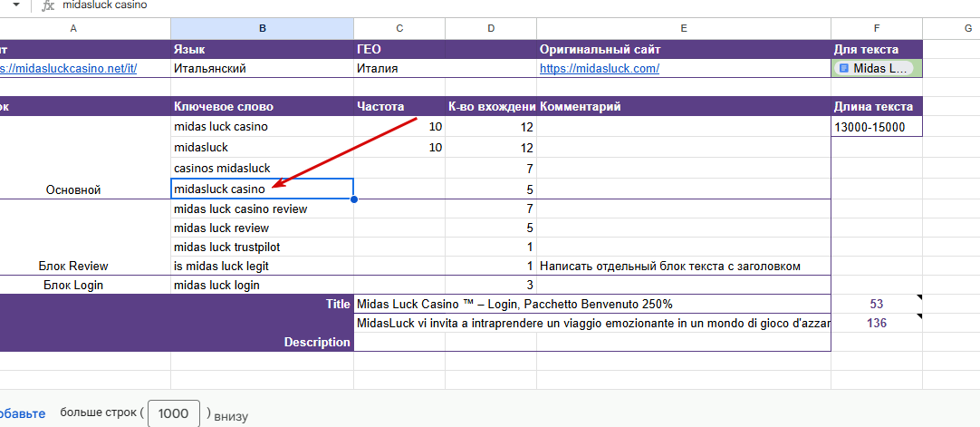Screen dimensions: 980x427
Task: Open the midasluckcasino.net/it/ link
Action: (69, 69)
